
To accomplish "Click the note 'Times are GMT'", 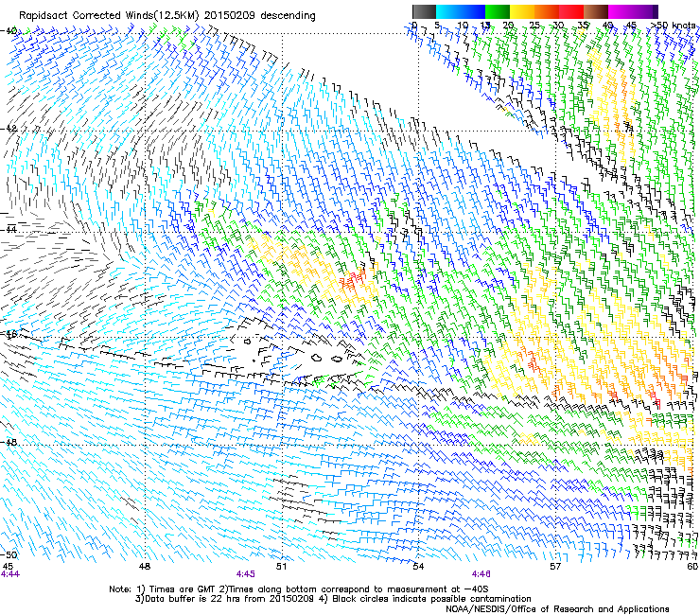I will pyautogui.click(x=184, y=589).
